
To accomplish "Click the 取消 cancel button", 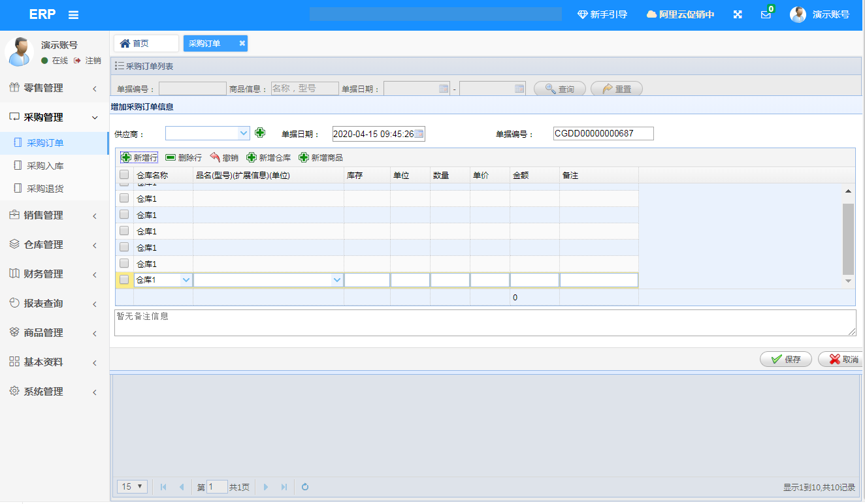I will (843, 359).
